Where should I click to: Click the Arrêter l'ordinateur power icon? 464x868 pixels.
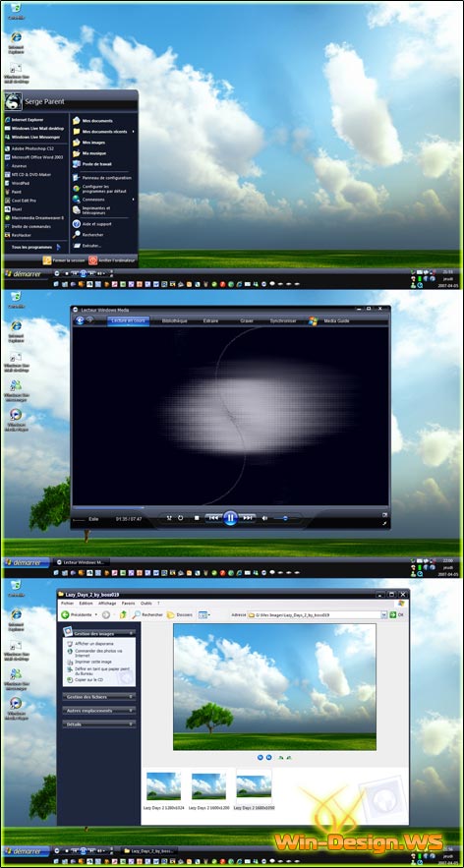click(x=93, y=260)
